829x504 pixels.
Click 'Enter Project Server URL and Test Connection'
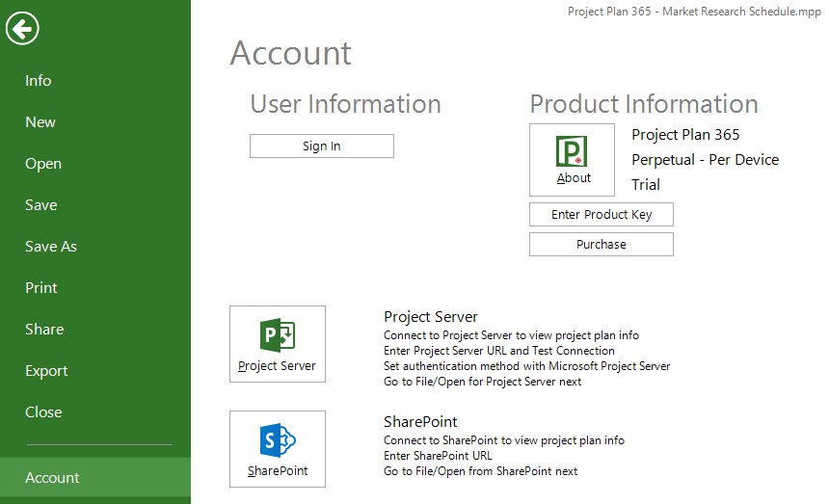click(499, 351)
